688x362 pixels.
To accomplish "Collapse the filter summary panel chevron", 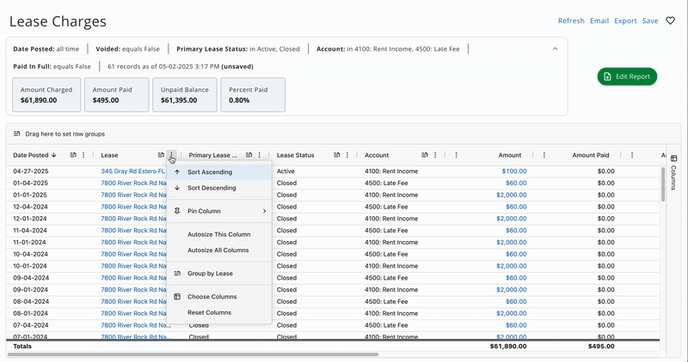I will (x=555, y=49).
